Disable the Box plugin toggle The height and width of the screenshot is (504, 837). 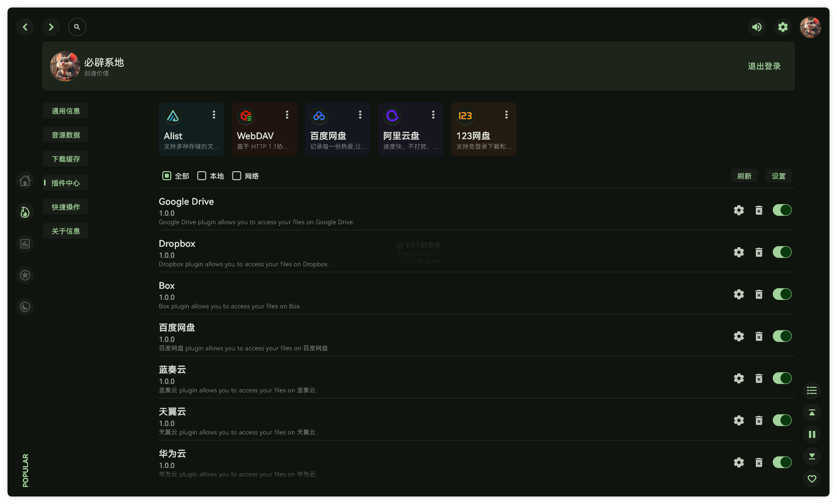(782, 294)
